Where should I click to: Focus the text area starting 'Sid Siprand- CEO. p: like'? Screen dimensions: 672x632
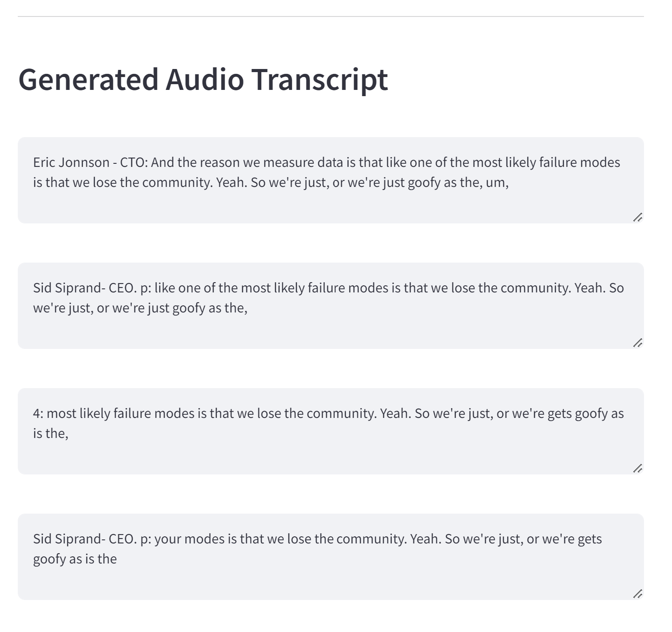(x=331, y=306)
